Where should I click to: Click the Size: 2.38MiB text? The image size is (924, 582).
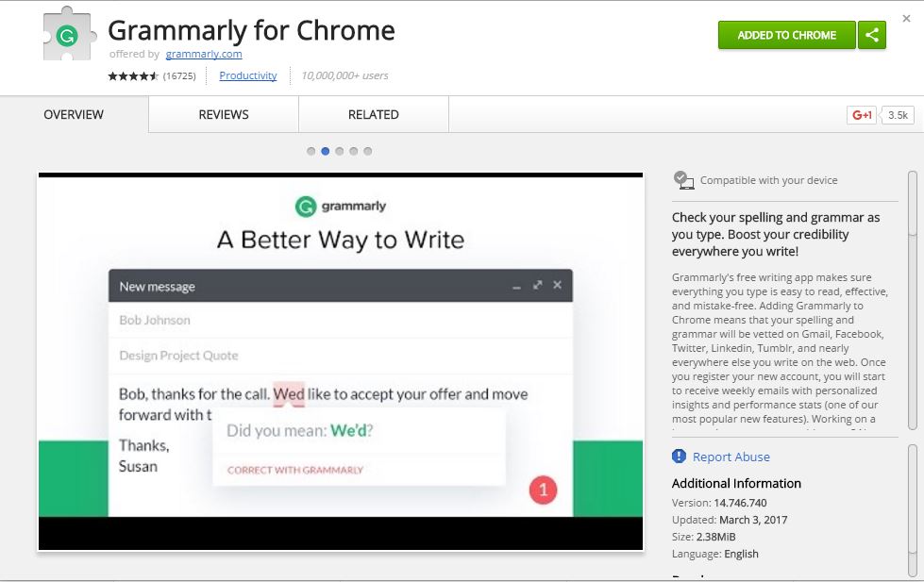703,538
